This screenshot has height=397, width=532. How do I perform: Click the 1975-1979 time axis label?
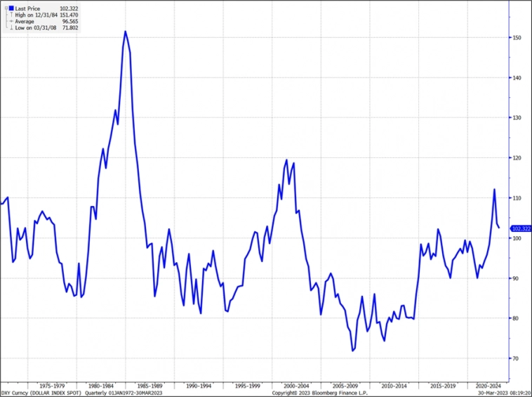53,386
